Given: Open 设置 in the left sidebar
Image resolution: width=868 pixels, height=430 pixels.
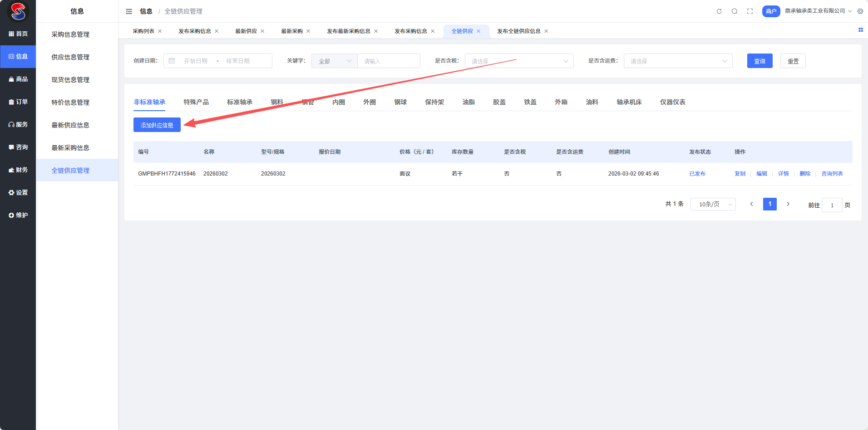Looking at the screenshot, I should point(18,192).
